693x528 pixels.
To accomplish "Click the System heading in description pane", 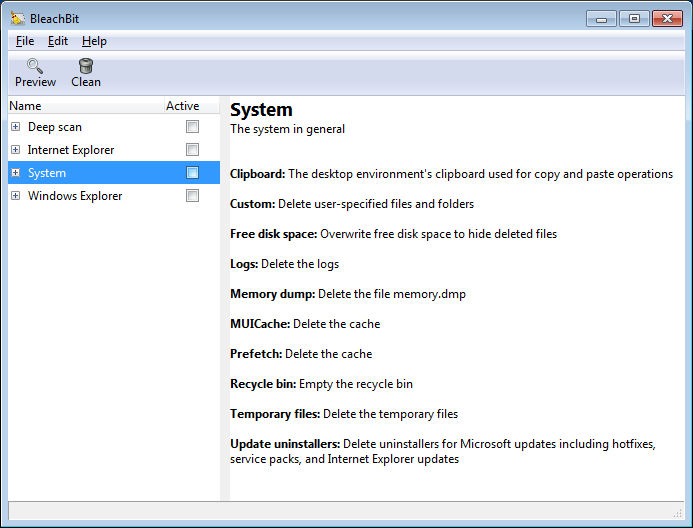I will [x=261, y=110].
